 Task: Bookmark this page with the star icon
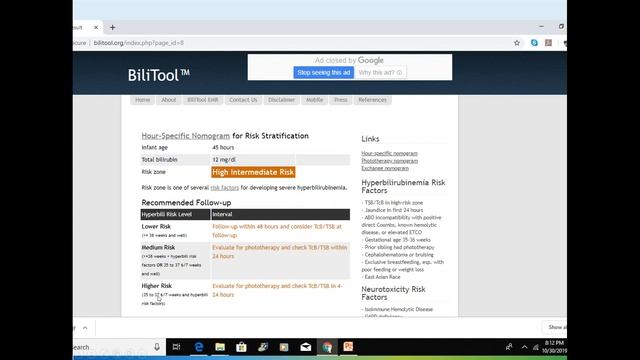517,43
